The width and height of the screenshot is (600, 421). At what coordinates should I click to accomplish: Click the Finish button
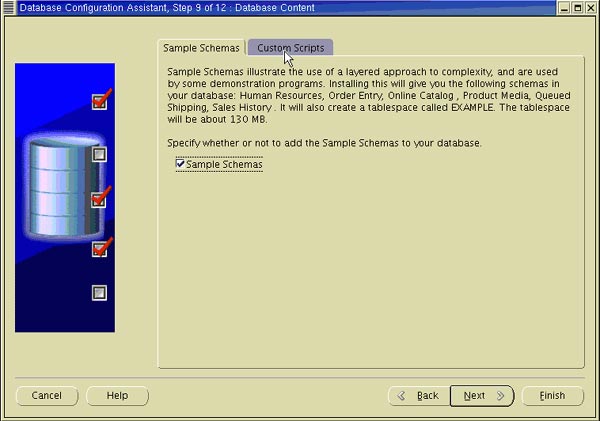553,395
